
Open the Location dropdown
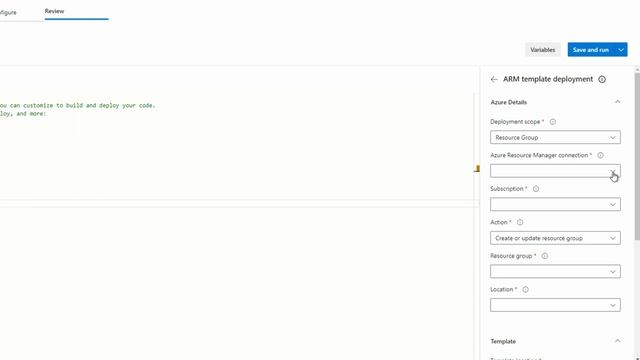tap(556, 305)
